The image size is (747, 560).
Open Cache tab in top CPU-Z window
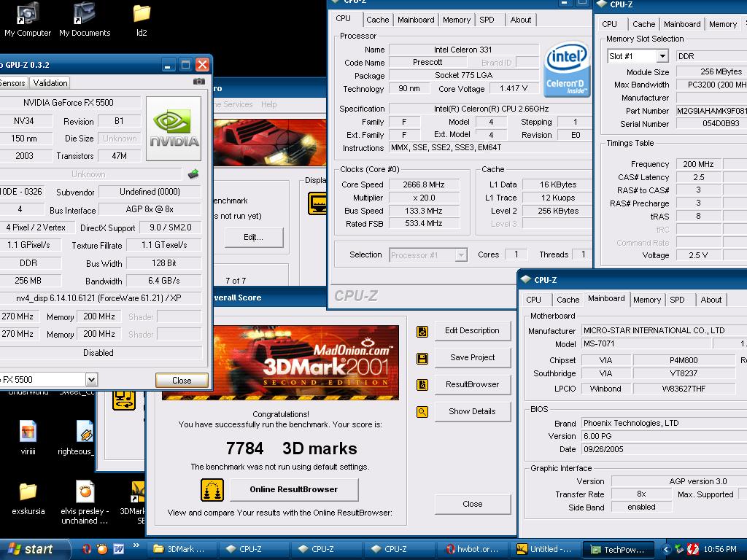tap(377, 20)
